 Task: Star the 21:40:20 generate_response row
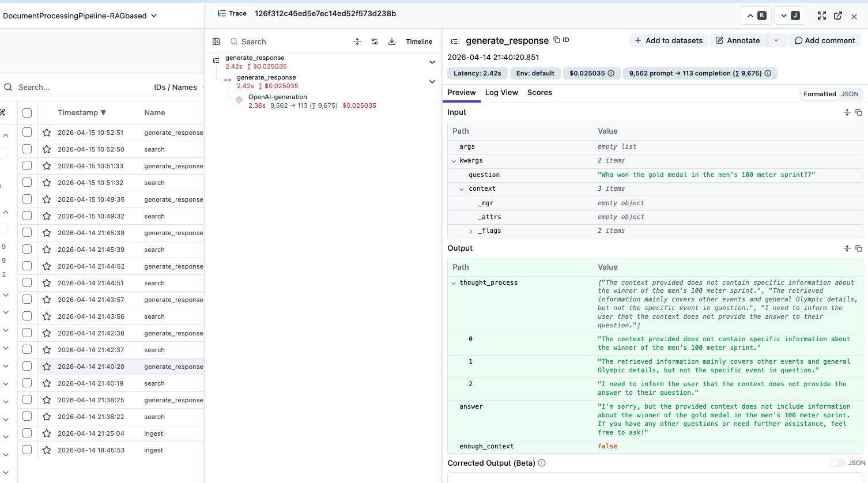pos(47,367)
